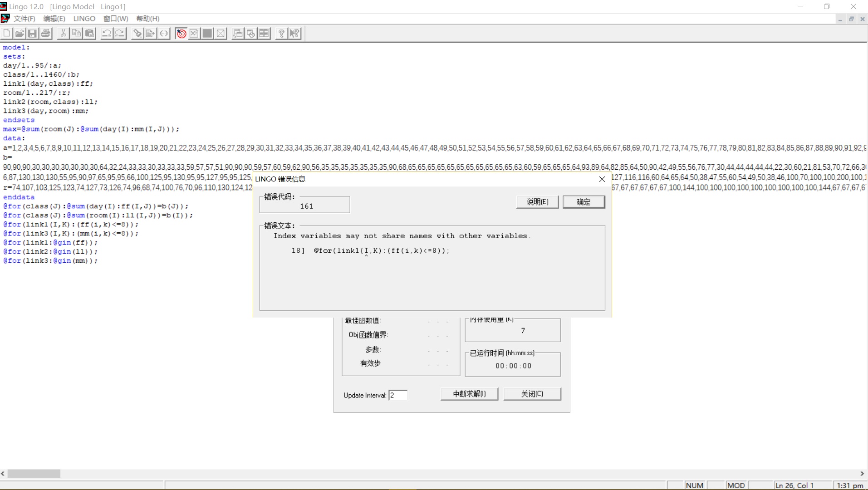Close all windows via the toolbar icon
The width and height of the screenshot is (868, 490).
(x=251, y=33)
